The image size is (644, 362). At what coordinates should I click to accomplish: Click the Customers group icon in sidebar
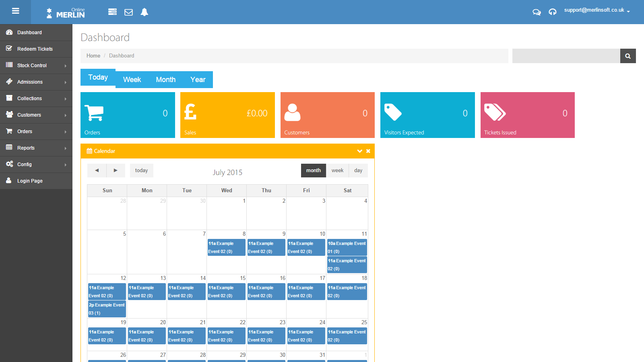[9, 115]
